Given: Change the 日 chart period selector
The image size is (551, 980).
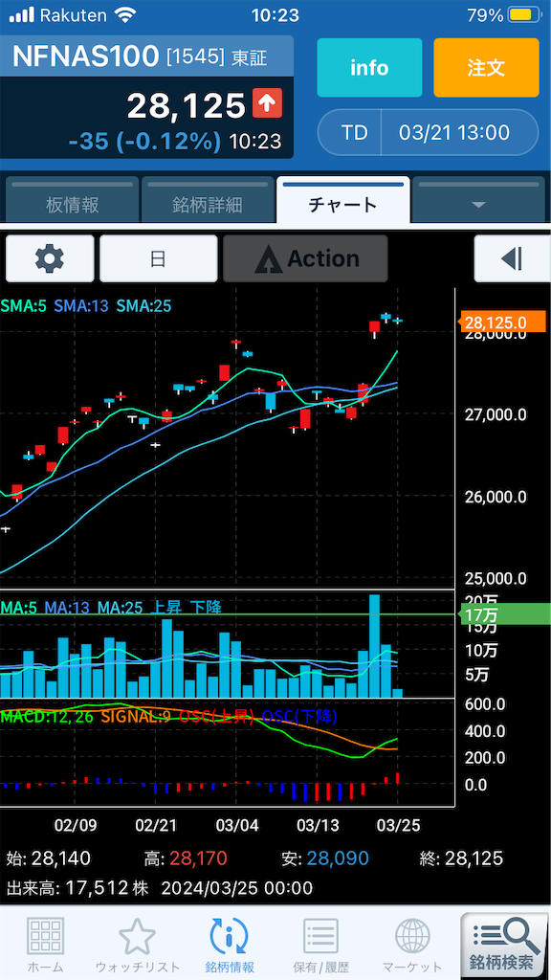Looking at the screenshot, I should [x=158, y=258].
